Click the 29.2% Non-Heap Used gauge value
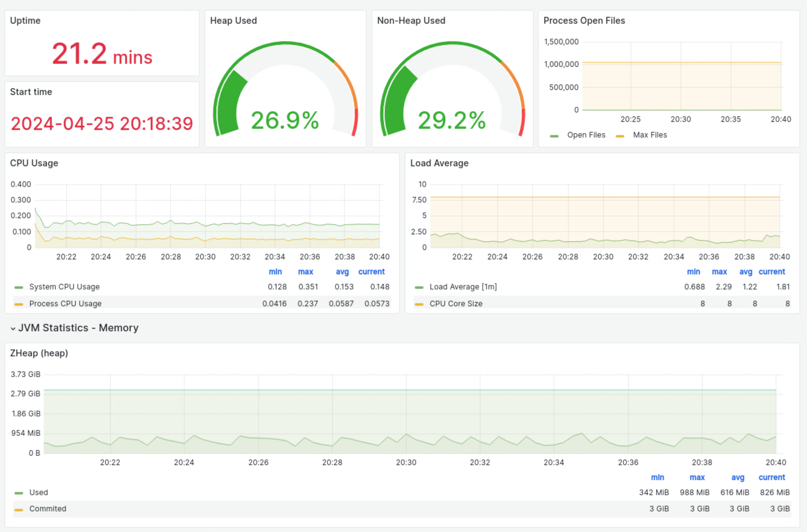Image resolution: width=807 pixels, height=532 pixels. point(452,120)
